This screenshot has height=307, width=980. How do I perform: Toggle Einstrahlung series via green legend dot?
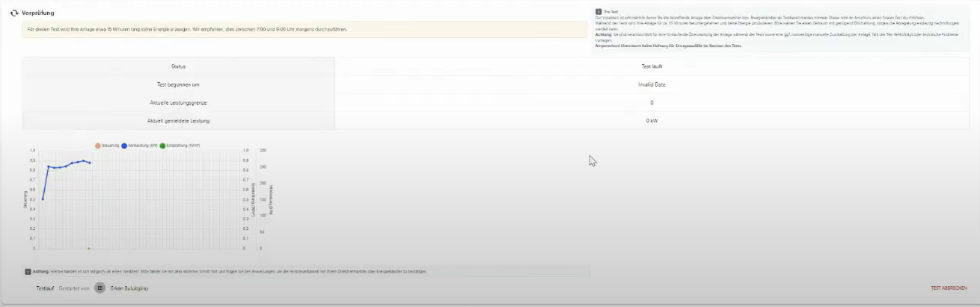(162, 146)
